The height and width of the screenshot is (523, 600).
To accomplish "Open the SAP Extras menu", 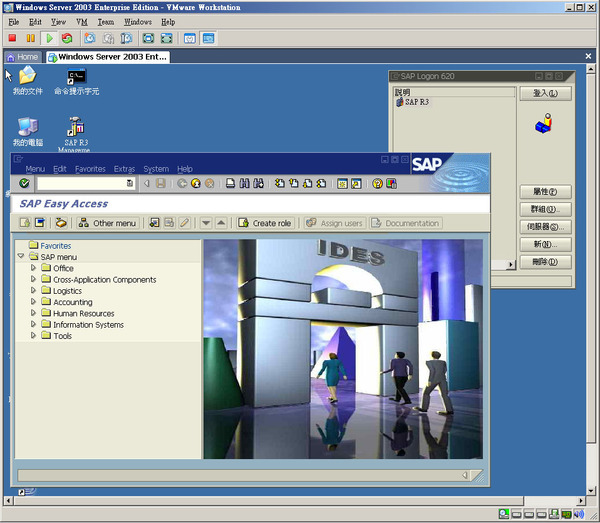I will coord(124,169).
